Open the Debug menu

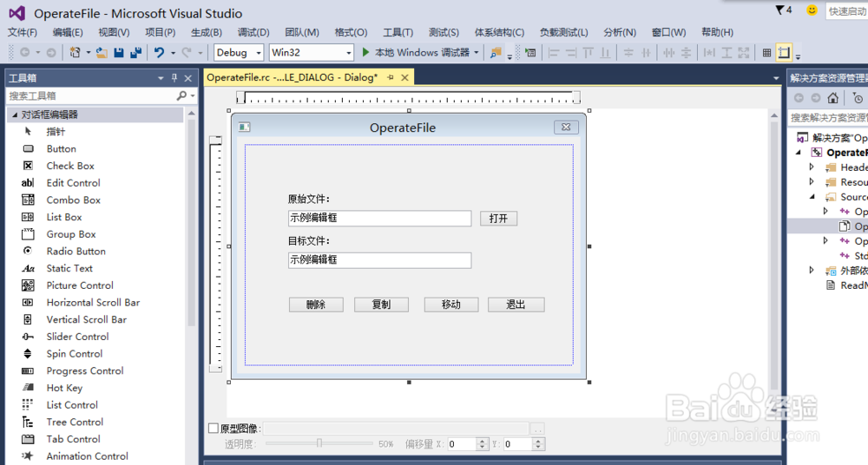click(x=253, y=33)
